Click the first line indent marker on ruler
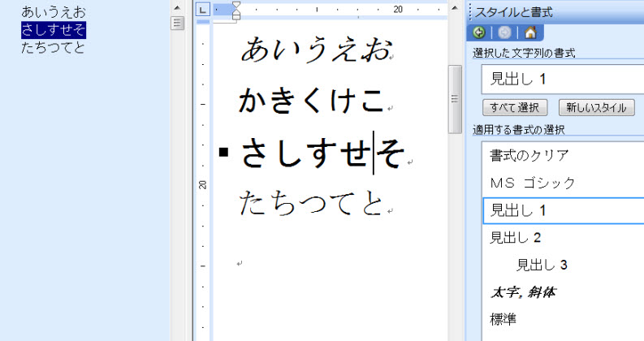Viewport: 644px width, 341px height. click(x=236, y=6)
